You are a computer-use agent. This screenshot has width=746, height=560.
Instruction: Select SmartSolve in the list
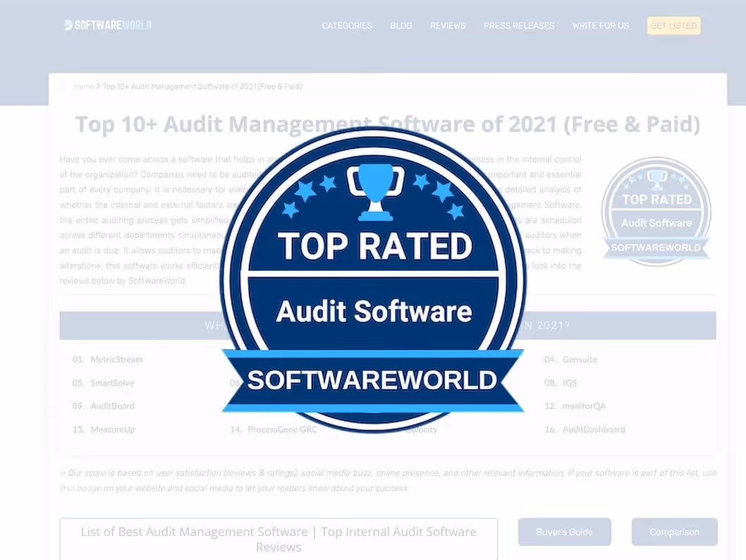(112, 383)
